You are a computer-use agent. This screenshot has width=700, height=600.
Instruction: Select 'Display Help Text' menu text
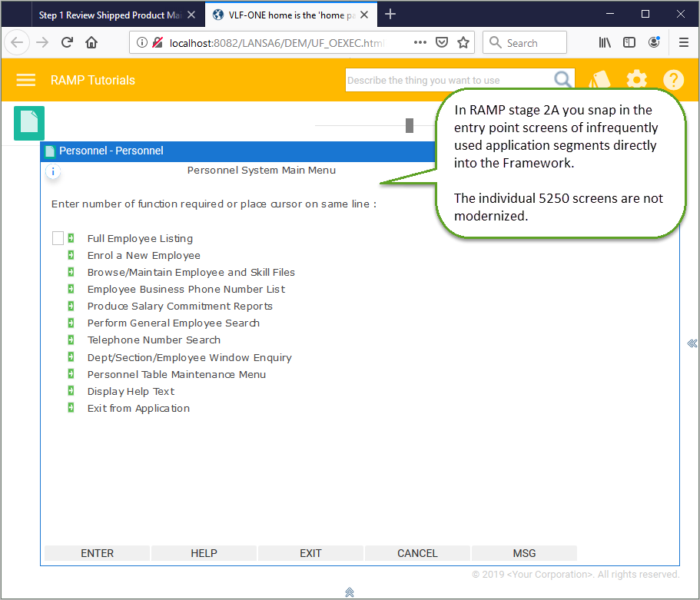pyautogui.click(x=131, y=392)
